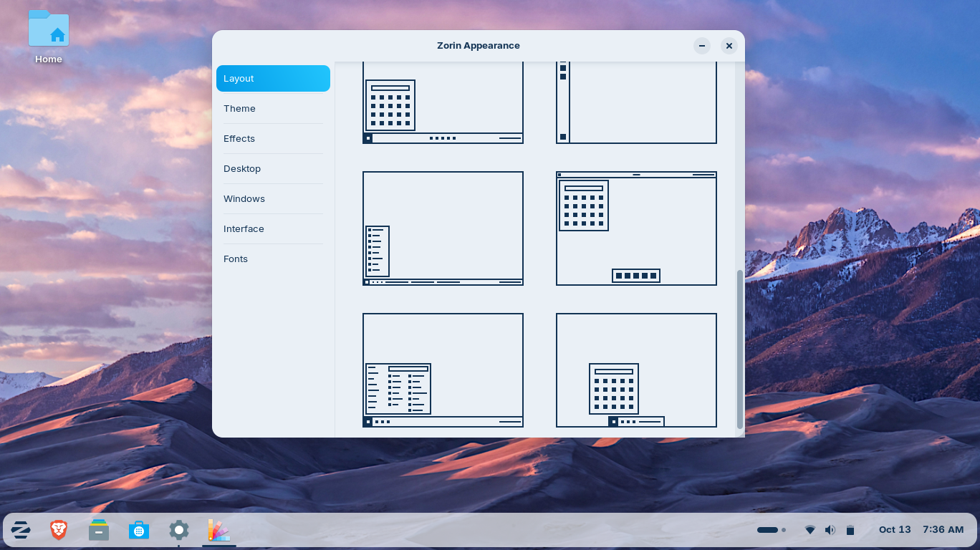Launch Brave browser from the taskbar
The height and width of the screenshot is (550, 980).
[59, 530]
